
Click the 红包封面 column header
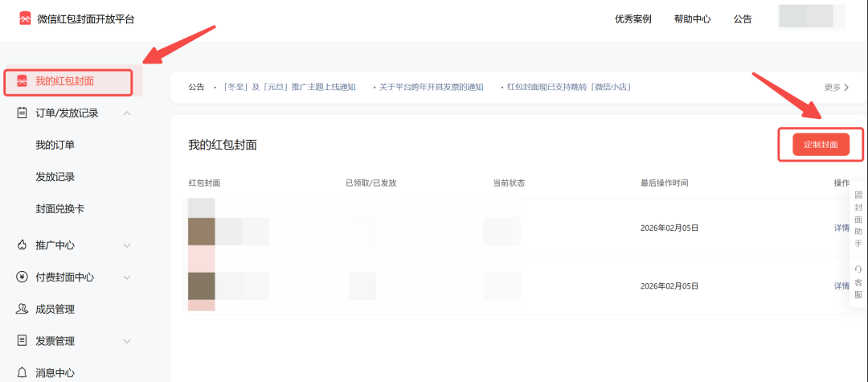[x=203, y=183]
